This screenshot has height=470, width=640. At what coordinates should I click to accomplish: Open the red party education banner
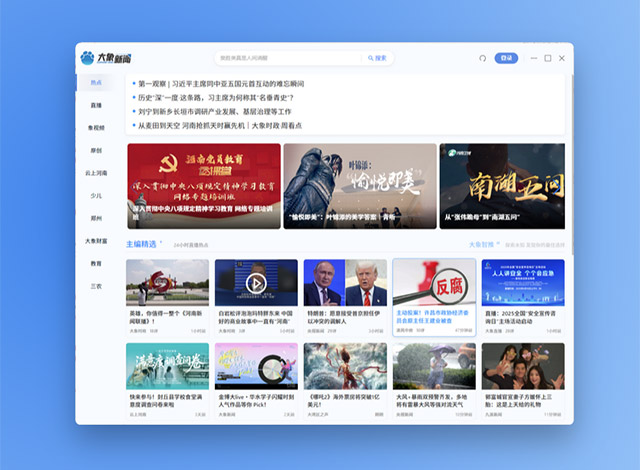[x=203, y=186]
